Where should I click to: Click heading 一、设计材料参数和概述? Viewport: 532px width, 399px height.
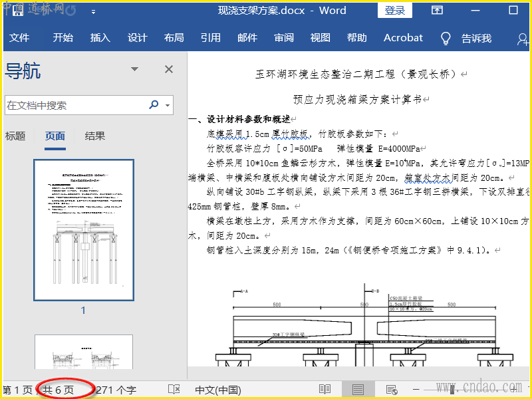tap(239, 119)
